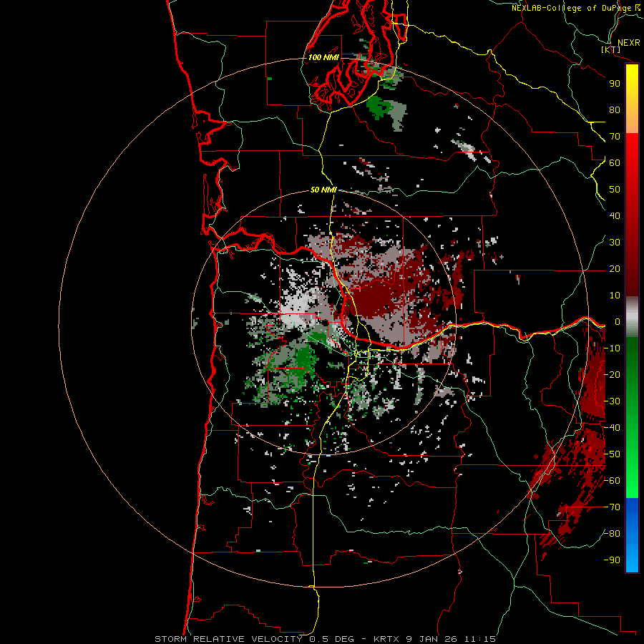
Task: Click the "50 NMI" range ring label
Action: pyautogui.click(x=323, y=190)
